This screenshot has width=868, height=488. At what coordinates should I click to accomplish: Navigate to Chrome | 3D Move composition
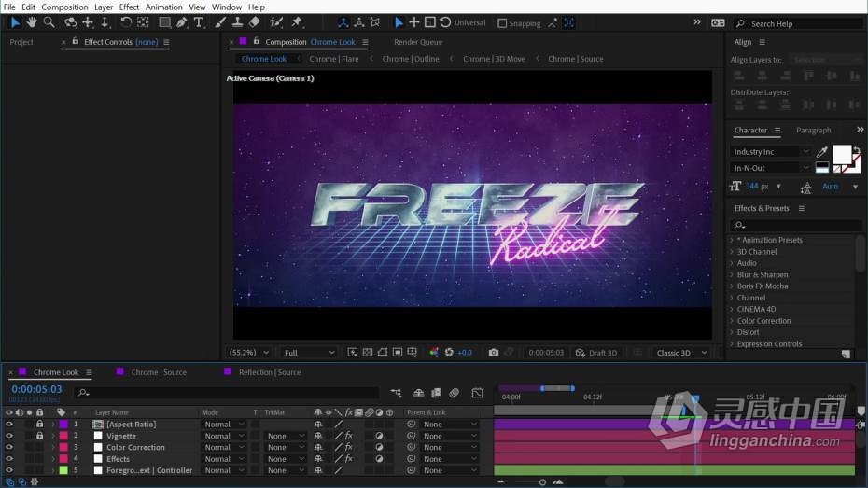point(494,59)
